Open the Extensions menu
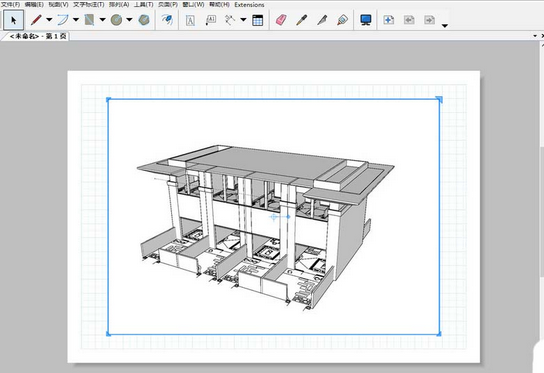This screenshot has height=373, width=544. (249, 5)
